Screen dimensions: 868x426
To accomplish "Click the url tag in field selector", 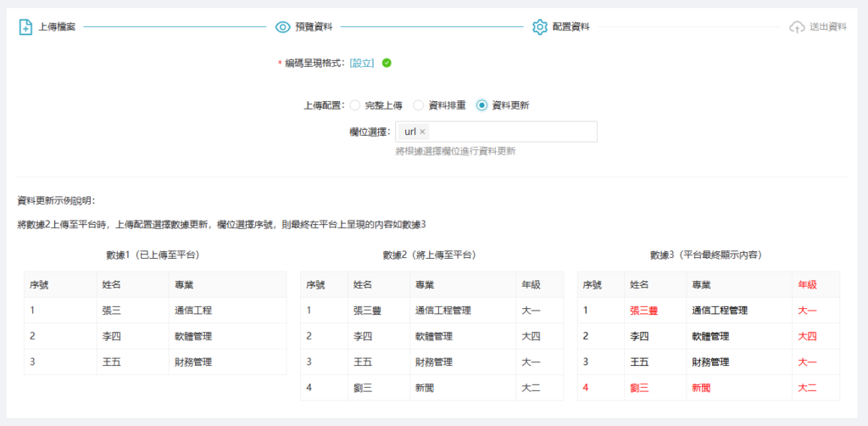I will pyautogui.click(x=410, y=132).
